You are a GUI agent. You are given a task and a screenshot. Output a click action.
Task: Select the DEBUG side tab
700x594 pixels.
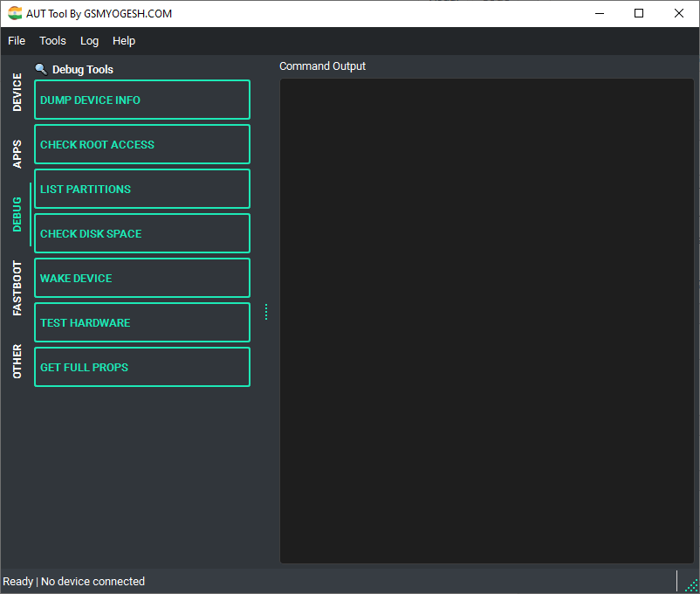(17, 214)
